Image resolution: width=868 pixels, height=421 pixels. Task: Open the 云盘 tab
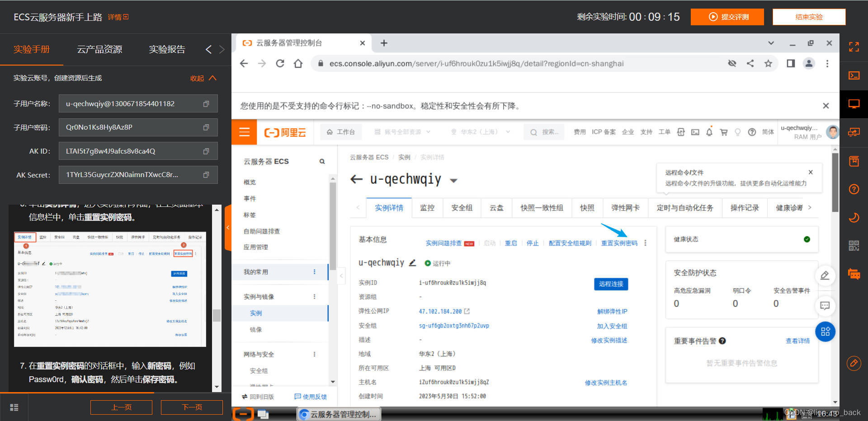[496, 208]
